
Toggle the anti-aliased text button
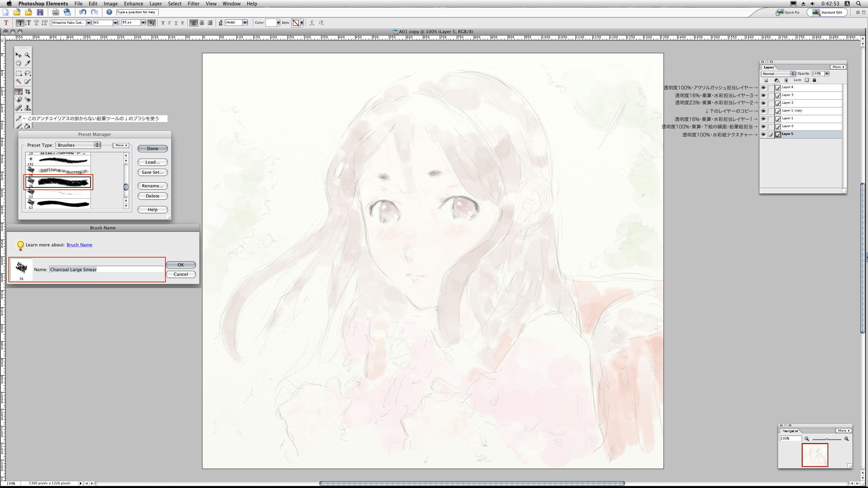[x=152, y=23]
